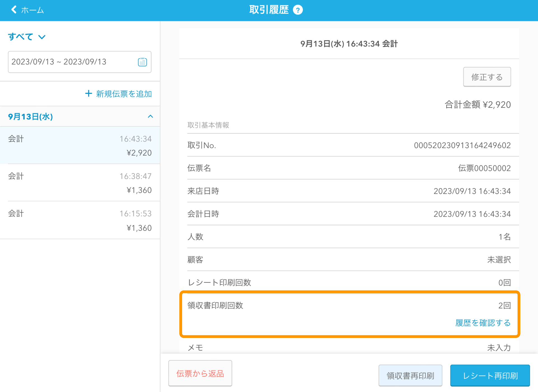This screenshot has height=392, width=538.
Task: Navigate back using the home chevron icon
Action: click(x=13, y=10)
